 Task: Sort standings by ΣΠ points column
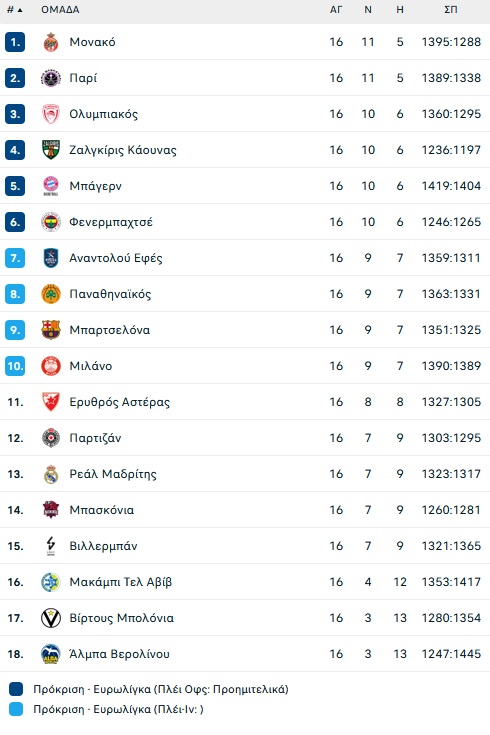pos(451,10)
